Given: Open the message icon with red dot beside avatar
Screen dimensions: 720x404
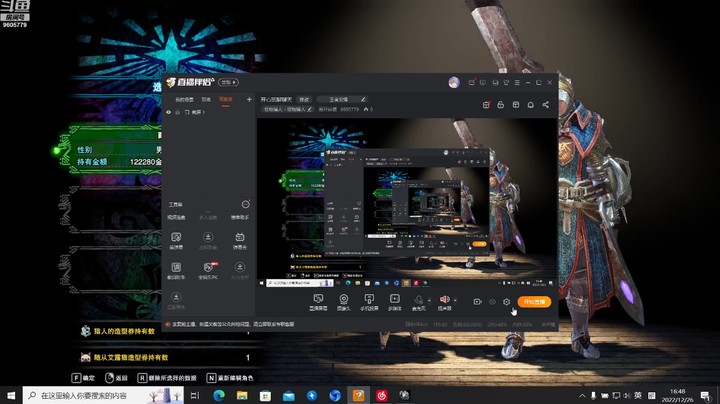Looking at the screenshot, I should 472,82.
